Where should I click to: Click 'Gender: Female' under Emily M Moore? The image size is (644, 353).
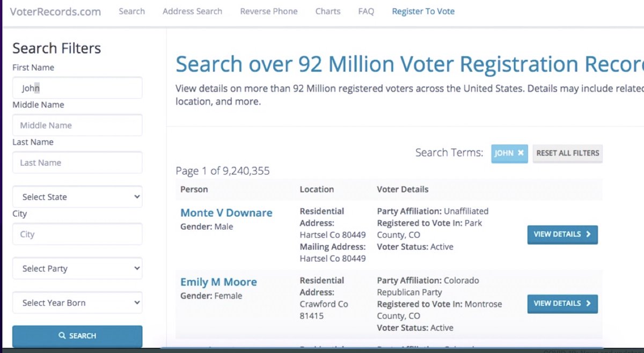click(x=211, y=296)
